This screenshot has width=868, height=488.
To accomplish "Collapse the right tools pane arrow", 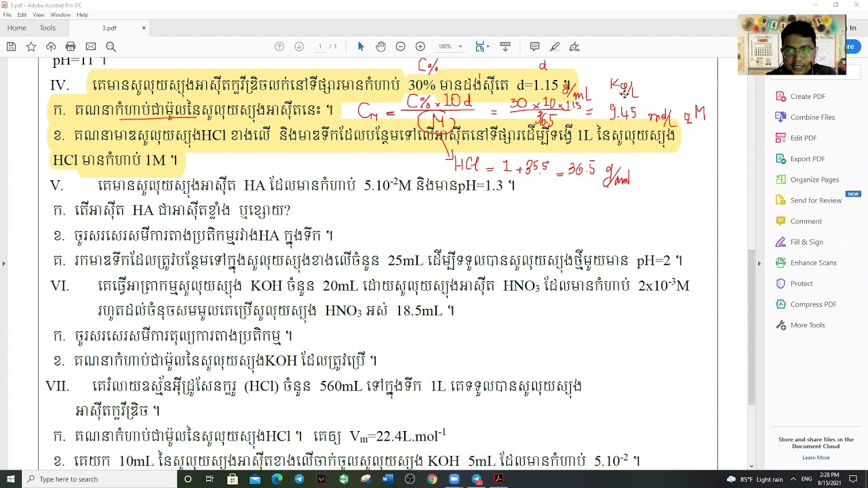I will (759, 263).
